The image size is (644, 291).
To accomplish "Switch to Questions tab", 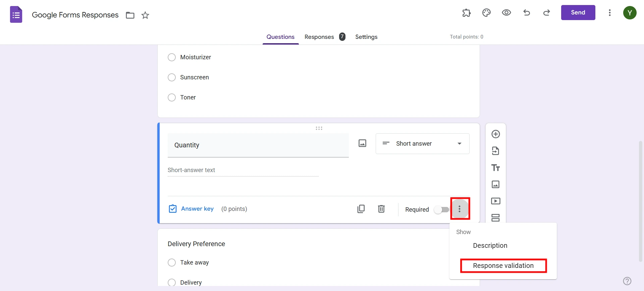I will [x=280, y=37].
